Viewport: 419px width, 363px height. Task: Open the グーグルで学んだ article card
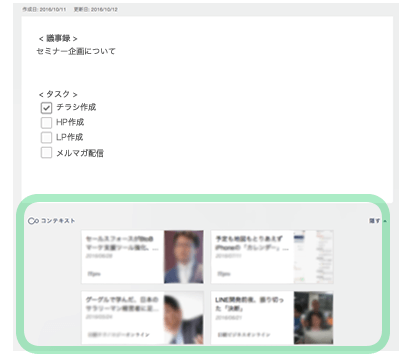point(142,318)
